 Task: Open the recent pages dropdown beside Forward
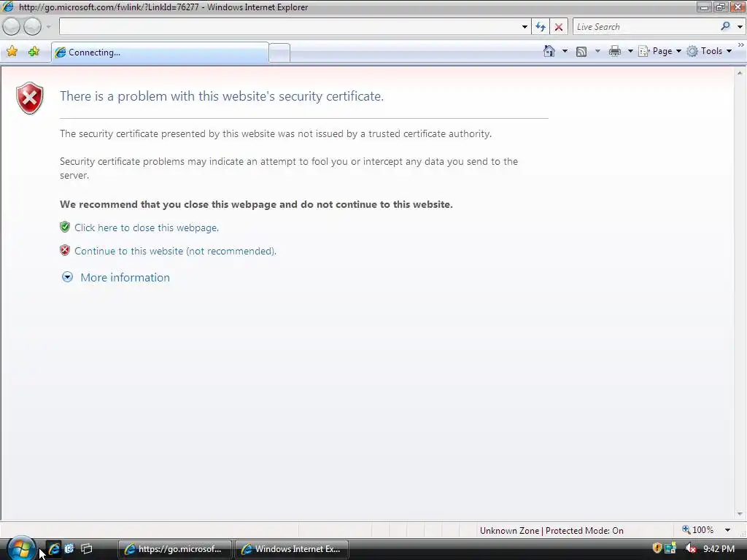click(x=49, y=27)
